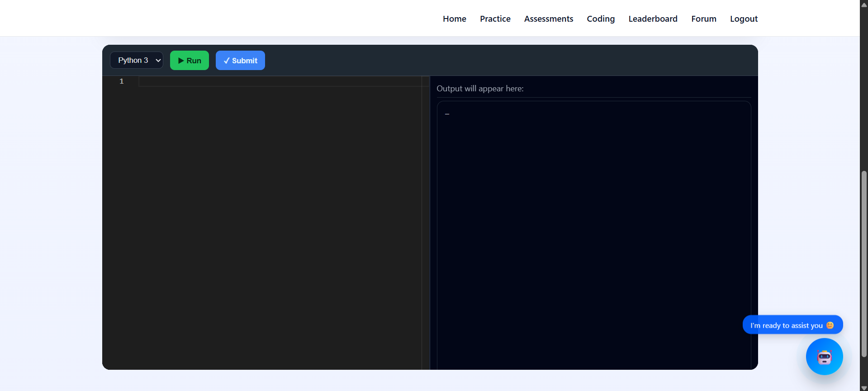Click the page scrollbar up arrow
Screen dimensions: 868x391
[864, 5]
